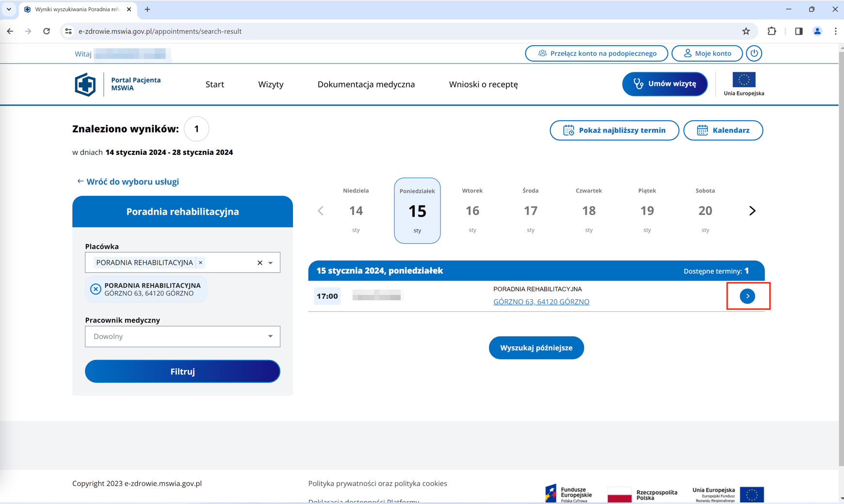
Task: Open the Pracownik medyczny dropdown
Action: coord(182,336)
